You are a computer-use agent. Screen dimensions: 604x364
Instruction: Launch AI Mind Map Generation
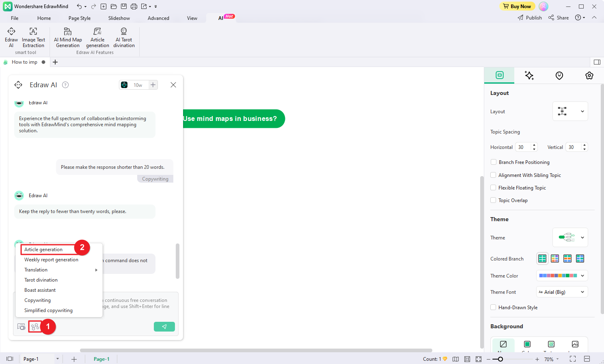68,37
